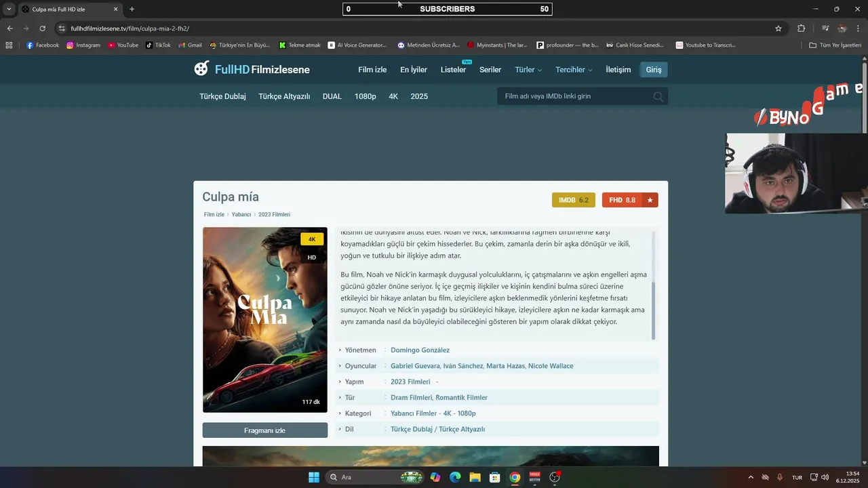Open the tab search dropdown arrow

[9, 9]
